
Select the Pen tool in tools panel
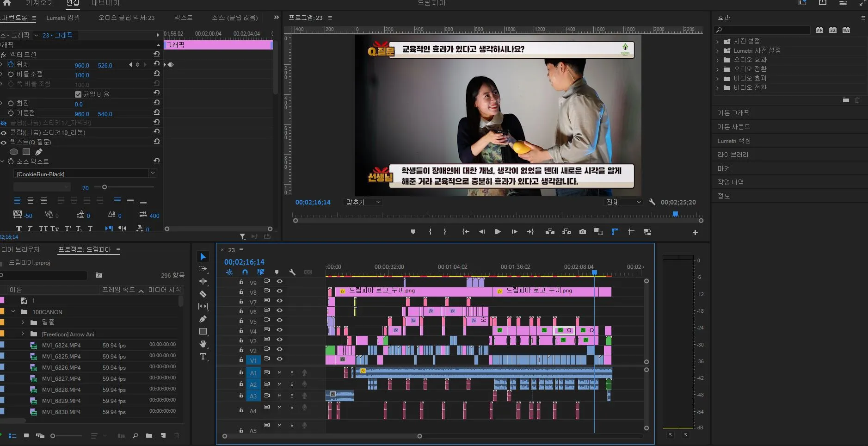click(x=203, y=319)
